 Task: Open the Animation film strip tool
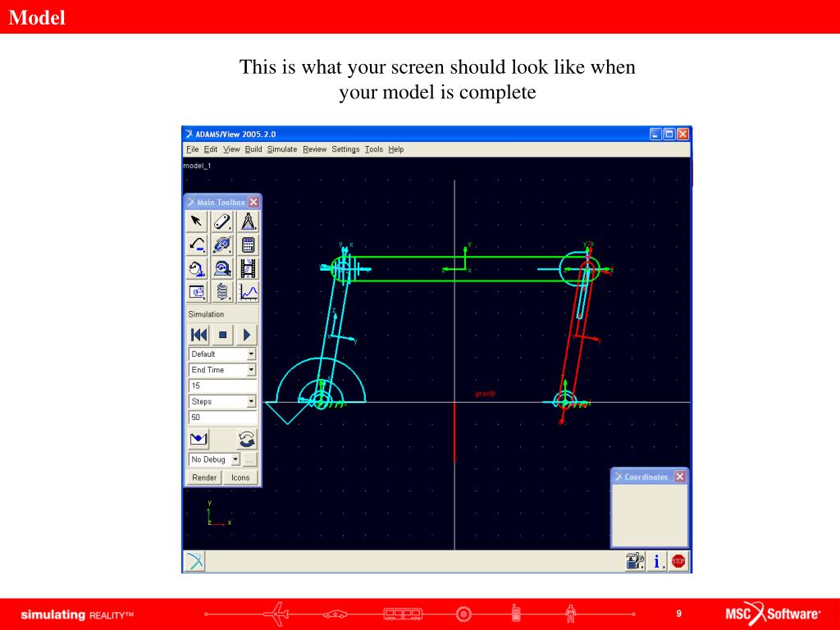point(248,268)
